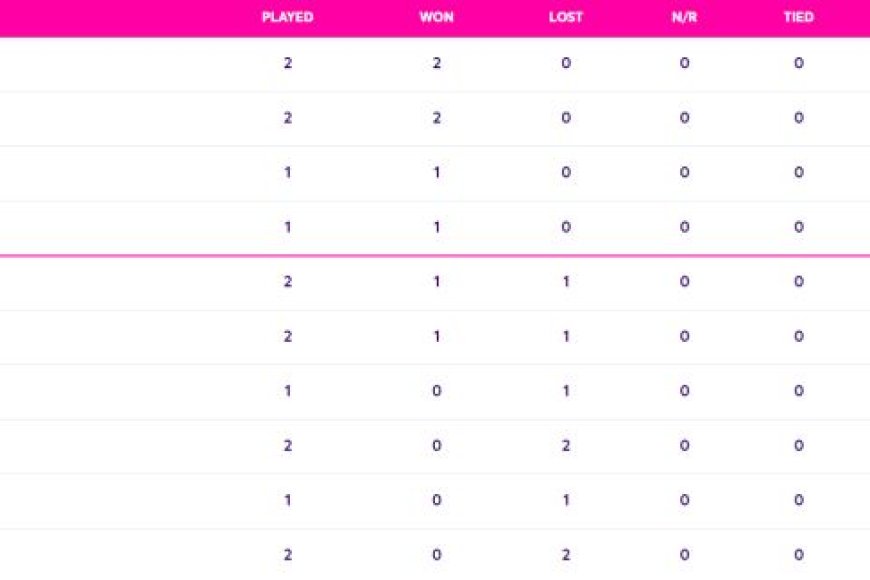Image resolution: width=870 pixels, height=580 pixels.
Task: Select the LOST column header
Action: [566, 18]
